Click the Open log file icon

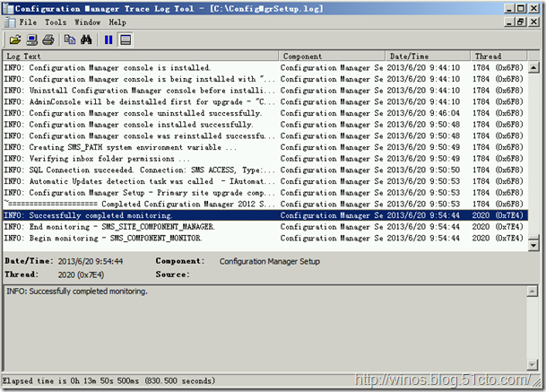(15, 39)
